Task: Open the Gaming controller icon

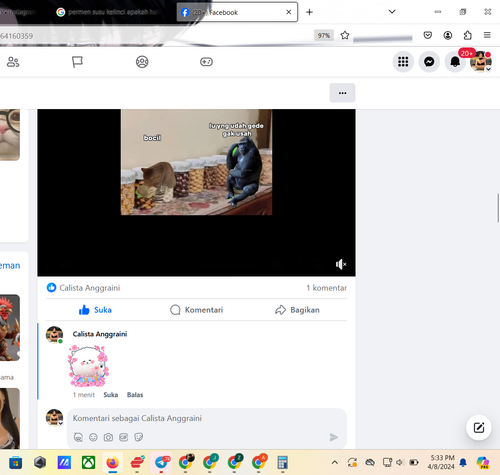Action: click(x=206, y=62)
